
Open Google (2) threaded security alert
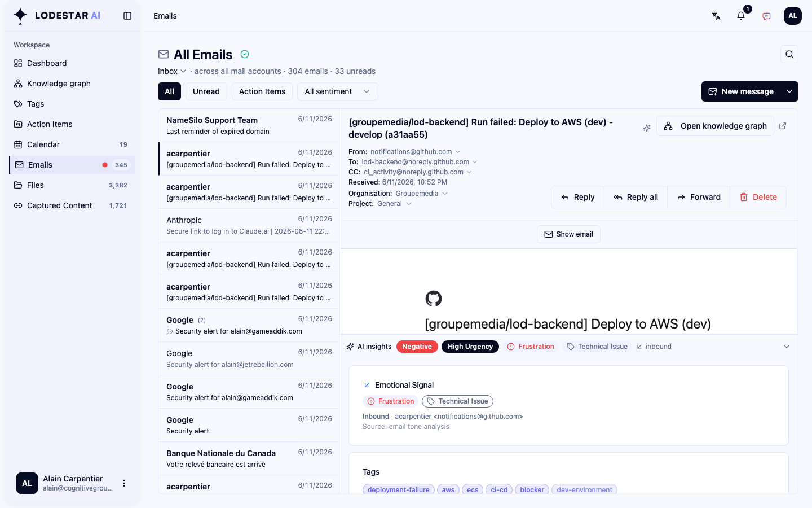(249, 325)
